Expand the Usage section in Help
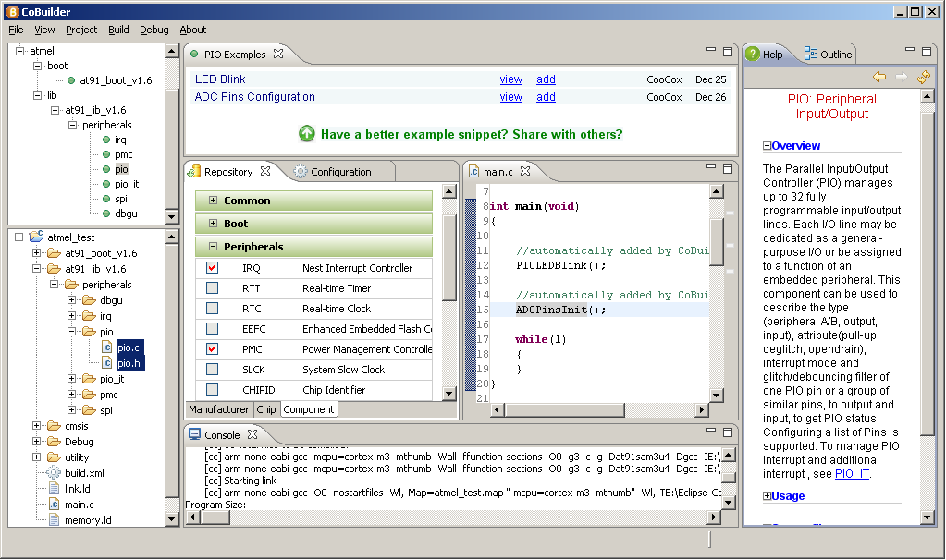946x560 pixels. 767,495
